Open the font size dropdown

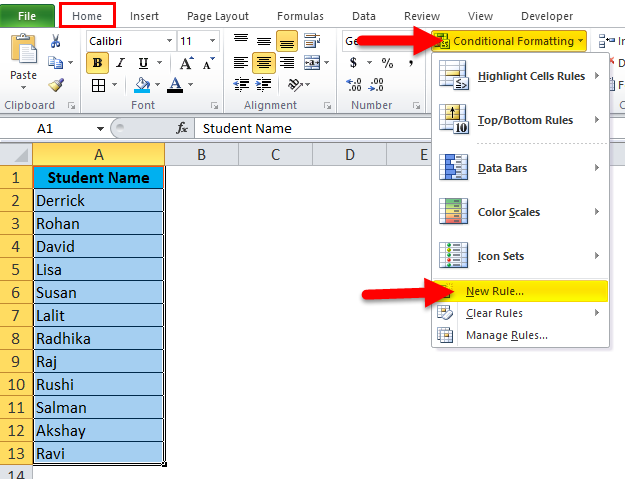[x=212, y=41]
